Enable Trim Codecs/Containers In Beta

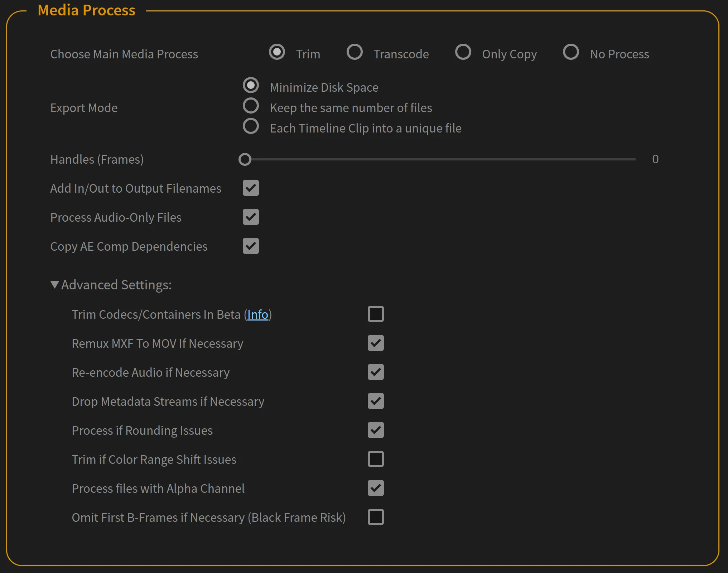pos(376,314)
